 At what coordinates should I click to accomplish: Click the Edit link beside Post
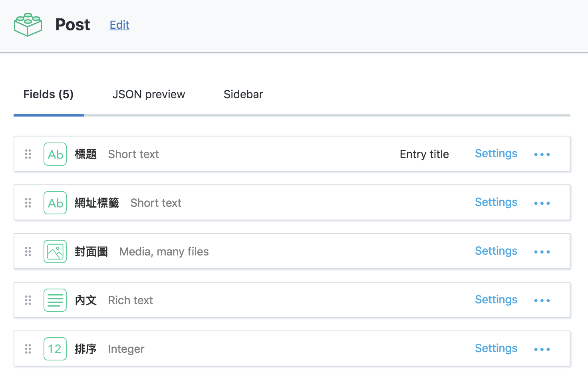coord(119,25)
